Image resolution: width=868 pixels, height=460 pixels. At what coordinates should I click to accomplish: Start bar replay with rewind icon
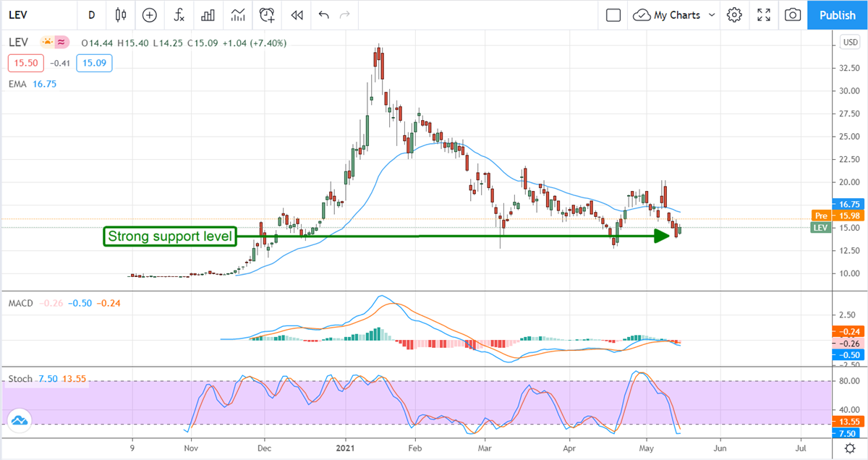(297, 14)
